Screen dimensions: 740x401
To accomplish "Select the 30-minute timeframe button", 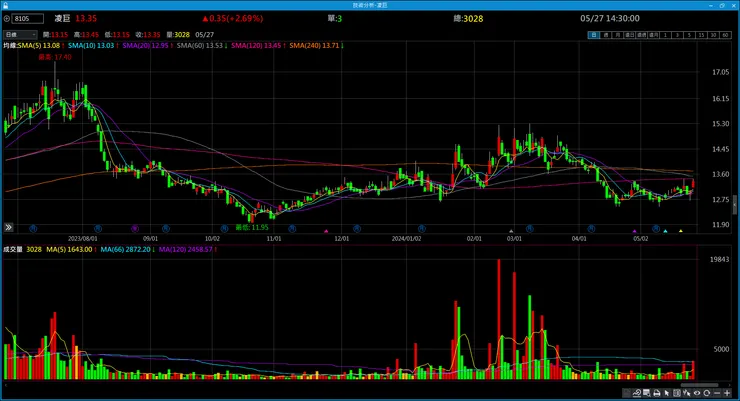I will [x=713, y=35].
